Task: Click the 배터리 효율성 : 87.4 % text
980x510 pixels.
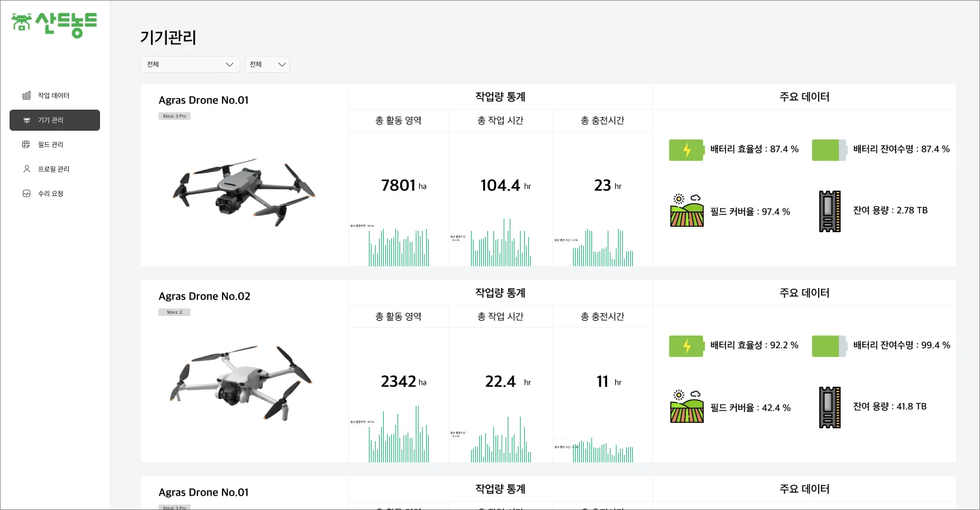Action: click(x=754, y=149)
